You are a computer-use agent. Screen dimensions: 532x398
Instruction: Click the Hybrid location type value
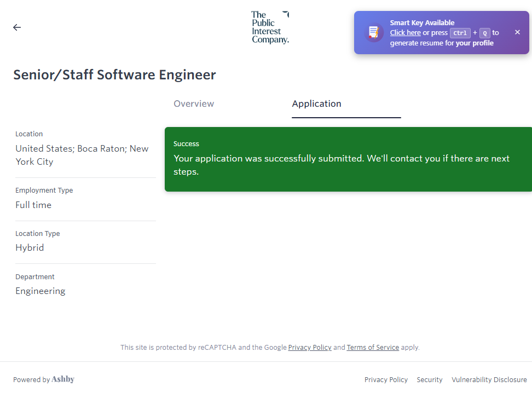coord(30,248)
